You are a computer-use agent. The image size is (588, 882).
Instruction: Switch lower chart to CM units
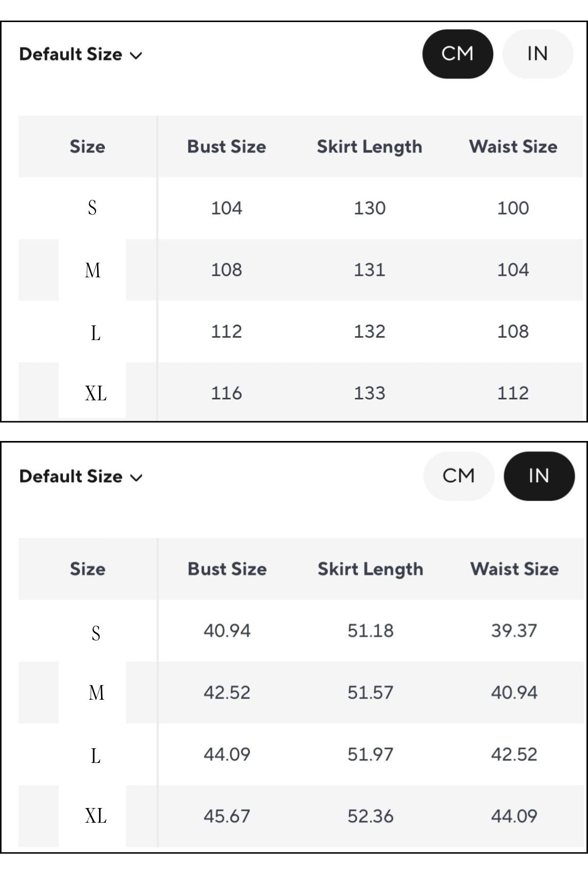(459, 476)
